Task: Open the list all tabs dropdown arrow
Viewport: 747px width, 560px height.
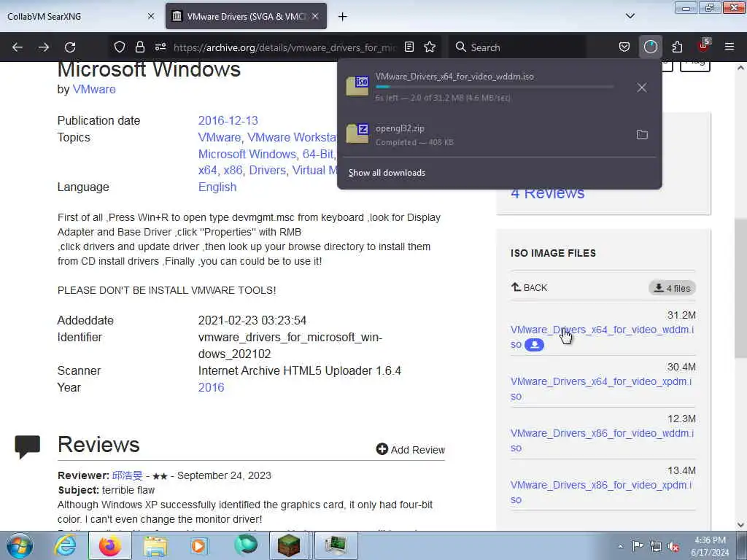Action: point(630,16)
